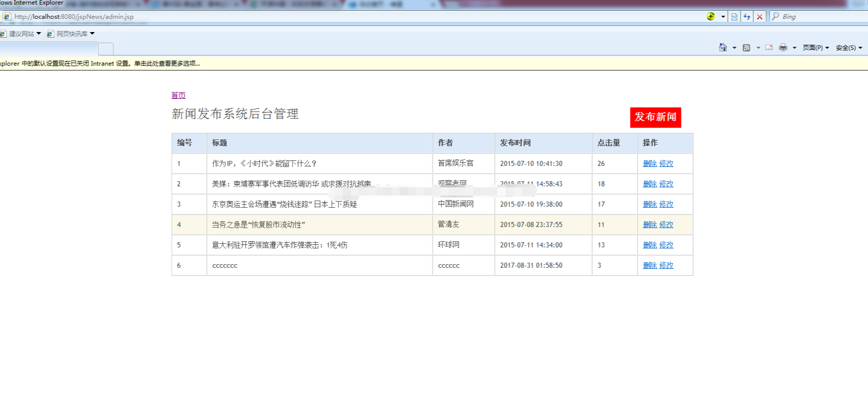
Task: Click the RSS feeds icon
Action: click(x=746, y=48)
